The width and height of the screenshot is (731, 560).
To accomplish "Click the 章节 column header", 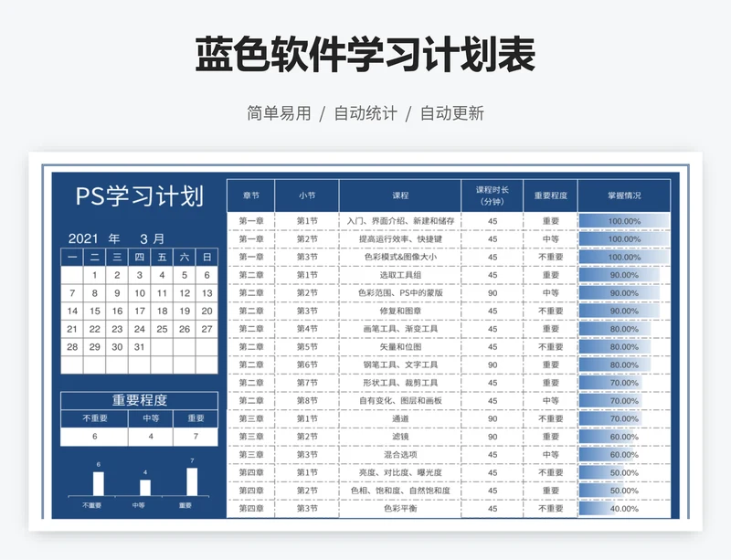I will click(x=250, y=195).
